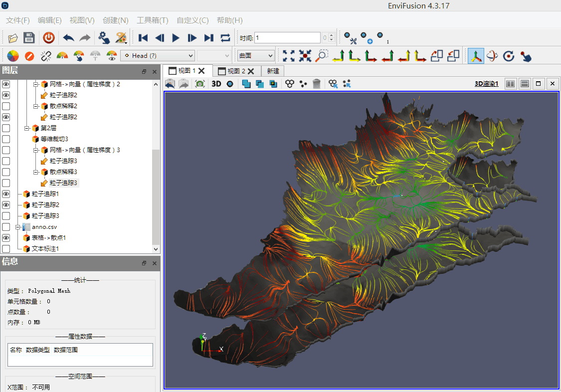Select the zoom-to-box magnifier tool

point(321,56)
